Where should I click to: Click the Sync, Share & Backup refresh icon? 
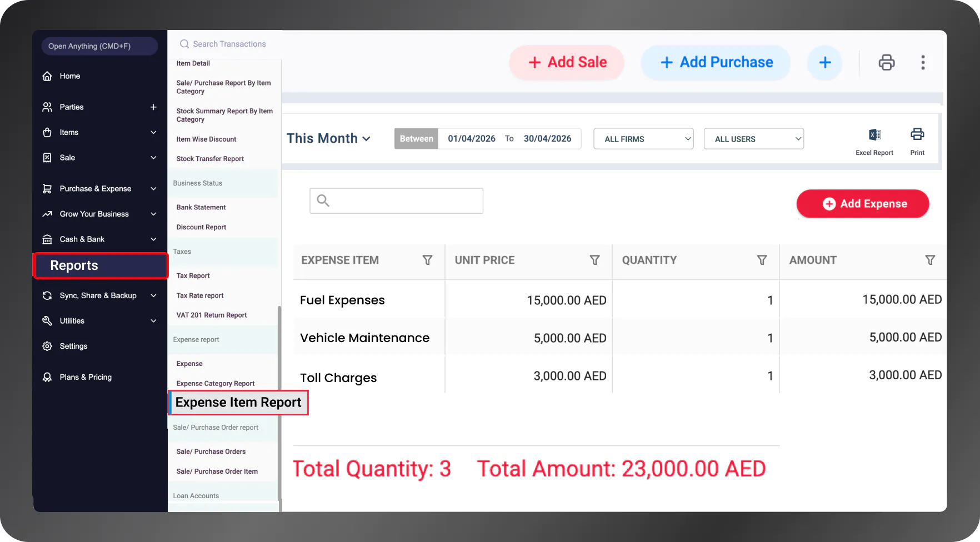pyautogui.click(x=47, y=295)
